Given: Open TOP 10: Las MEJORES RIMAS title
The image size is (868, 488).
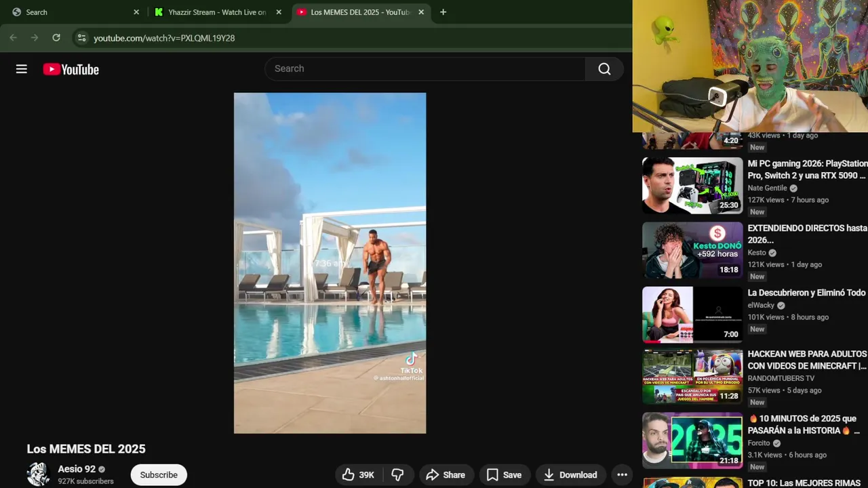Looking at the screenshot, I should click(804, 483).
